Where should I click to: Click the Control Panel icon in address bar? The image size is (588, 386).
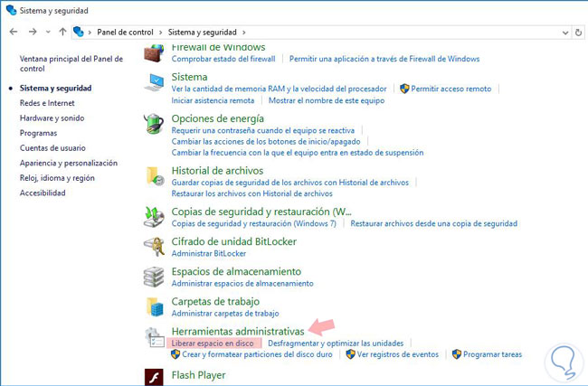tap(78, 32)
